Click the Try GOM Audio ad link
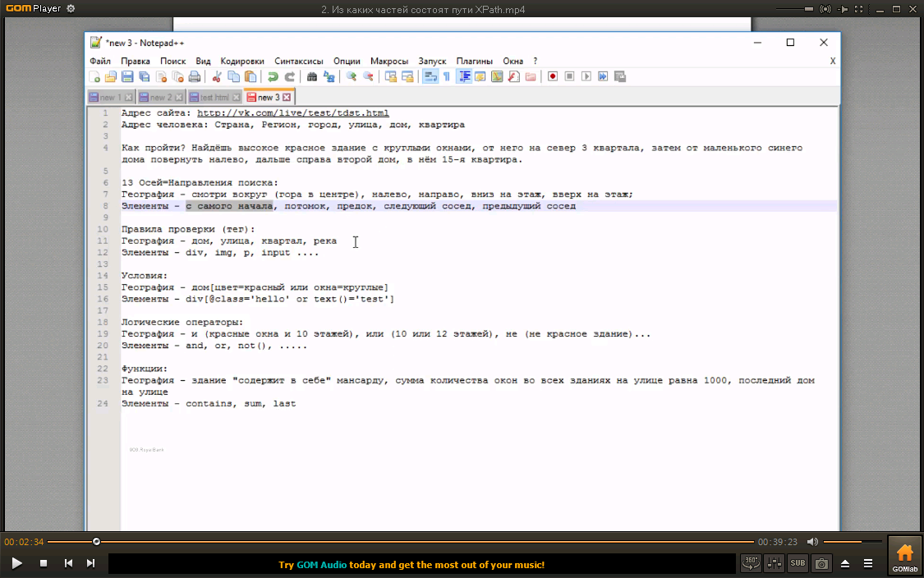Viewport: 924px width, 578px height. pyautogui.click(x=411, y=565)
